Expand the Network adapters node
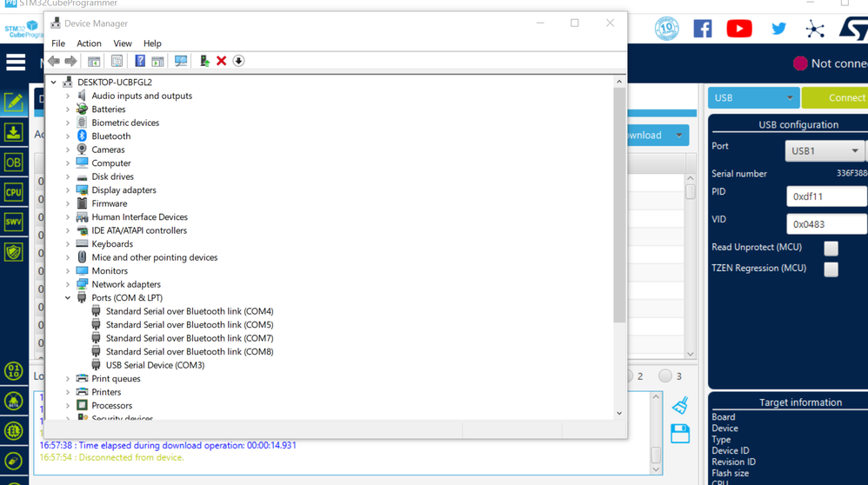This screenshot has height=485, width=868. pos(68,284)
